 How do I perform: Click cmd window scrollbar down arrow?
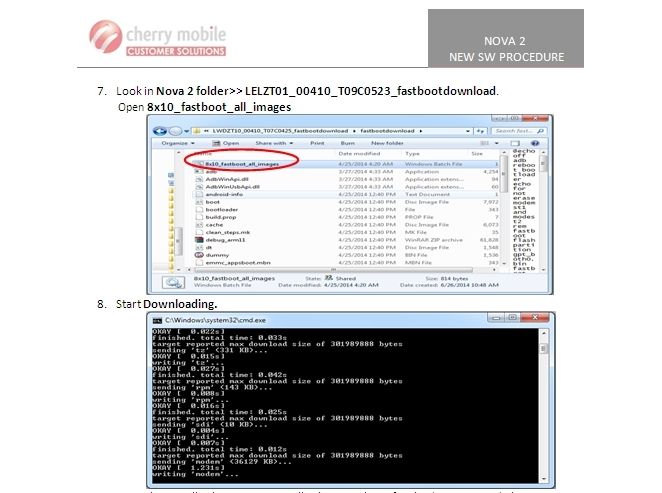543,479
